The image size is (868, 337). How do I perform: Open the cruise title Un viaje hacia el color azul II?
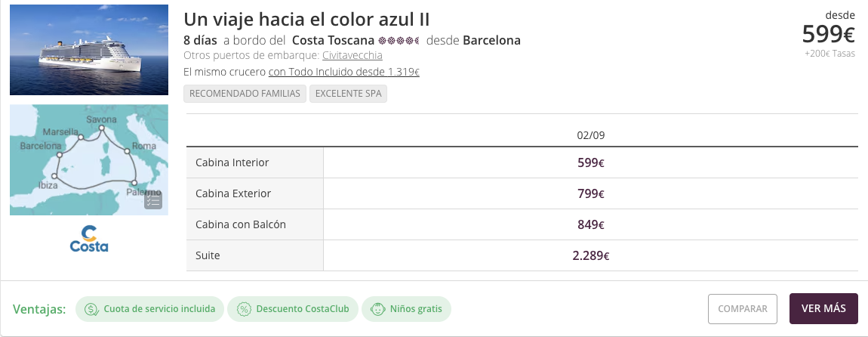click(x=306, y=20)
